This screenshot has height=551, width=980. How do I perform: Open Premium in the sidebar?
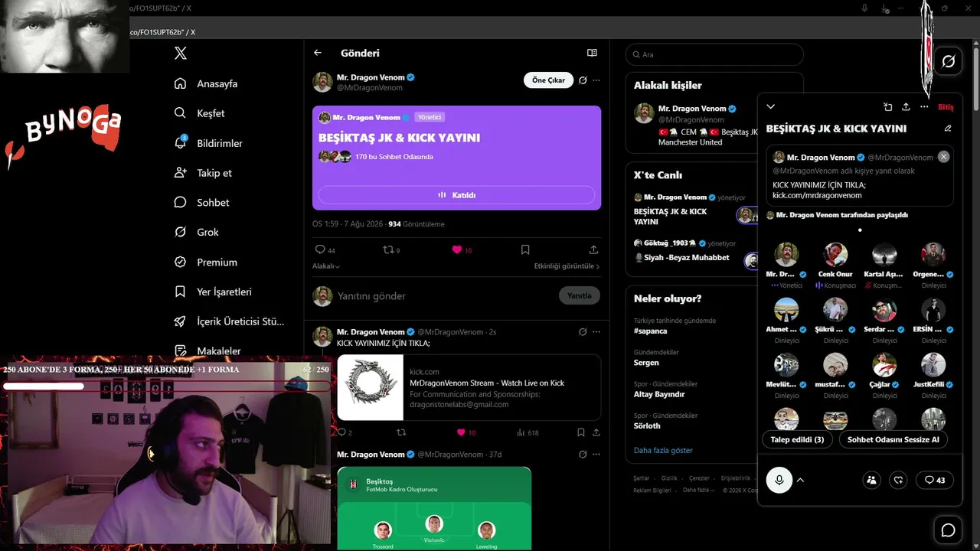(x=205, y=262)
